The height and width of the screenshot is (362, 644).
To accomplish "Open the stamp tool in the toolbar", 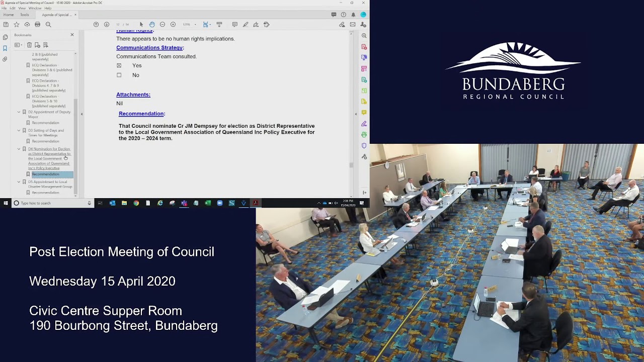I will (267, 24).
